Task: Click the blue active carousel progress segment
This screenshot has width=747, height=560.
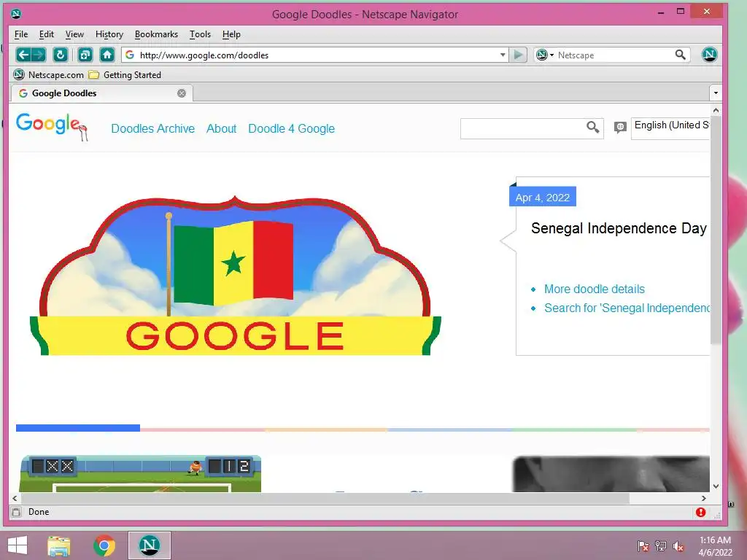Action: (x=78, y=428)
